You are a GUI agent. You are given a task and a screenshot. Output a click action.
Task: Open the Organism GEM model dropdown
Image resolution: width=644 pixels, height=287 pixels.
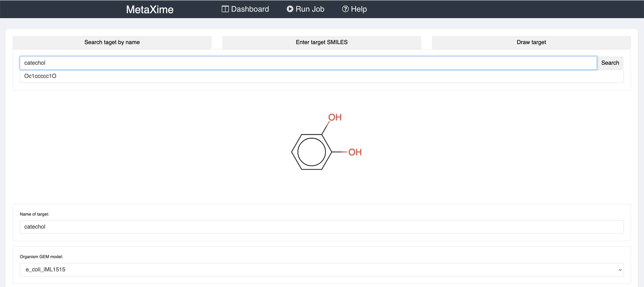(x=322, y=270)
